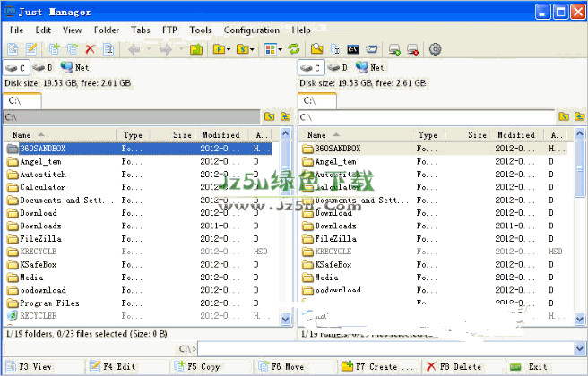The height and width of the screenshot is (376, 588).
Task: Open the command line history dropdown
Action: [580, 349]
